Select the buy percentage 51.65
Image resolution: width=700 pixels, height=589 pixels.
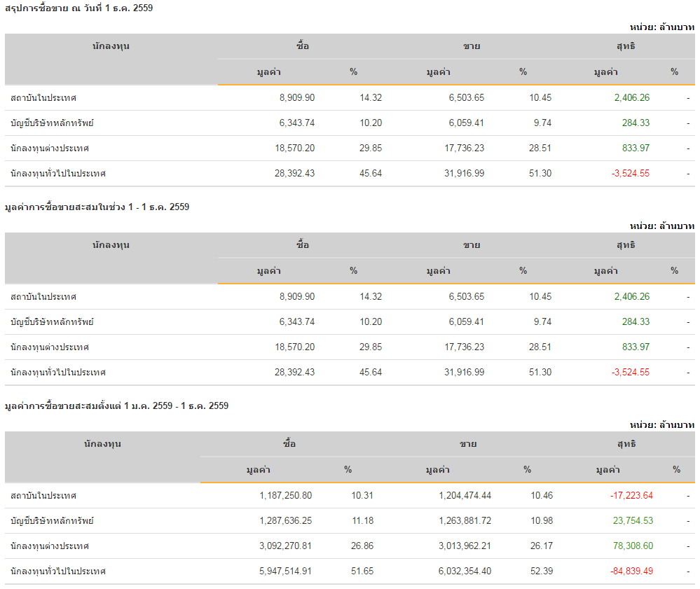click(362, 571)
